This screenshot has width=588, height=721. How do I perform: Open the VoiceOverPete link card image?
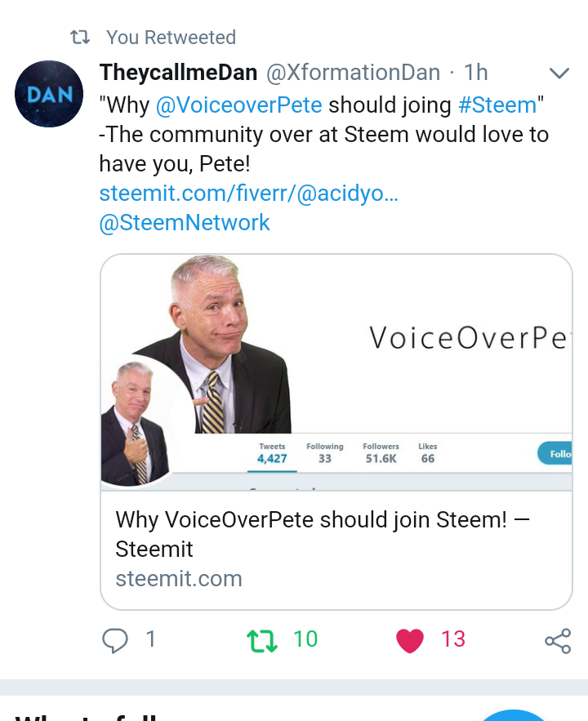336,372
